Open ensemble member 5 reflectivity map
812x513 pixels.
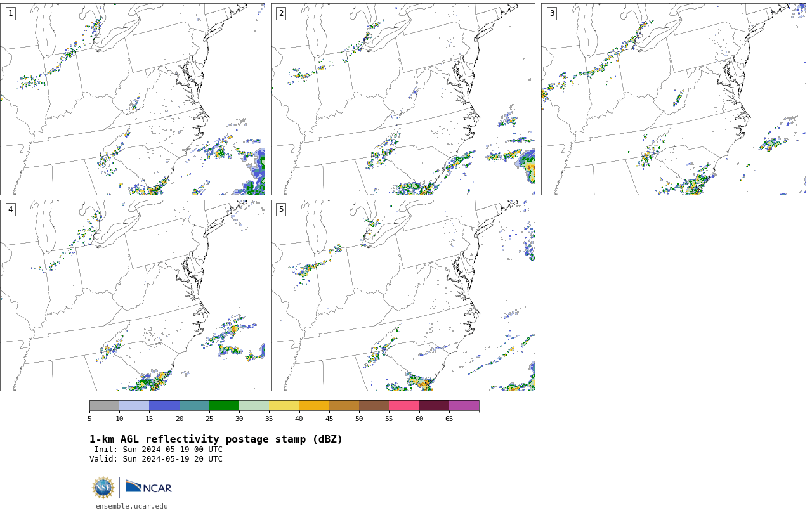403,295
